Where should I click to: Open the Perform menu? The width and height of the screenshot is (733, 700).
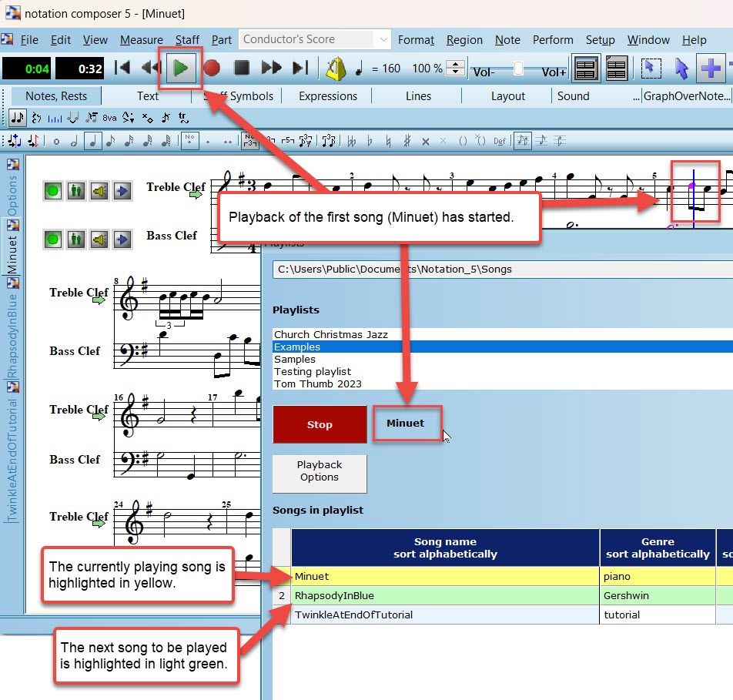point(553,40)
